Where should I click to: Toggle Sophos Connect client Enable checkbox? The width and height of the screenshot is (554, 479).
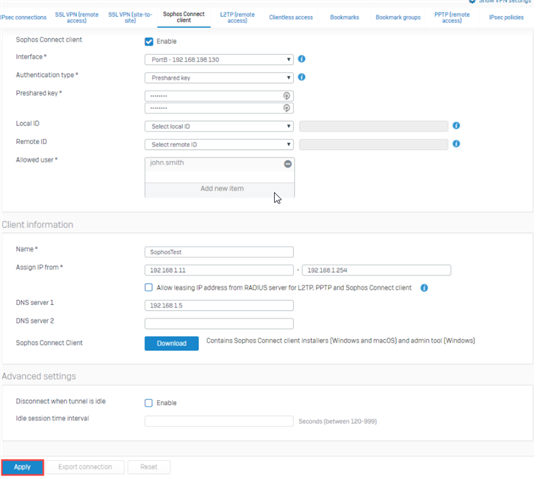click(149, 42)
